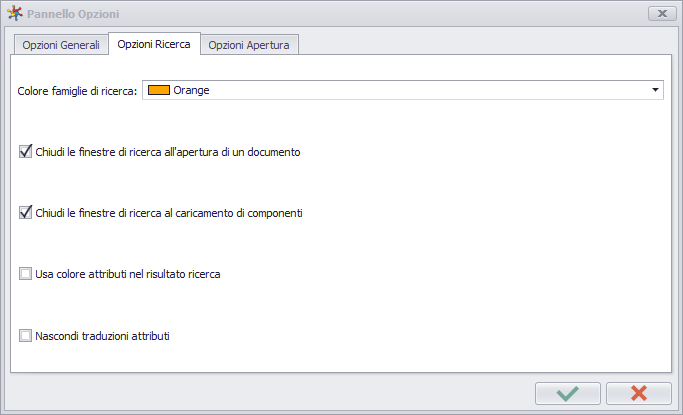Click the orange color swatch

click(159, 90)
